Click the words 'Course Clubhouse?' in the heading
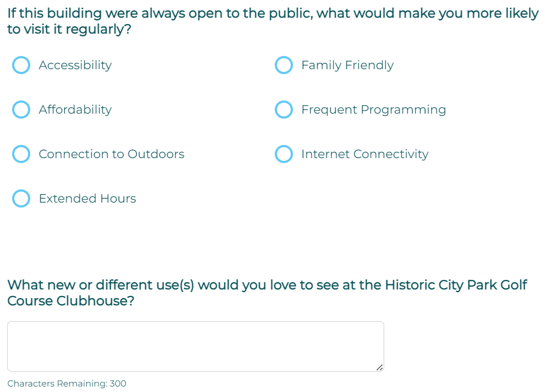 click(70, 301)
